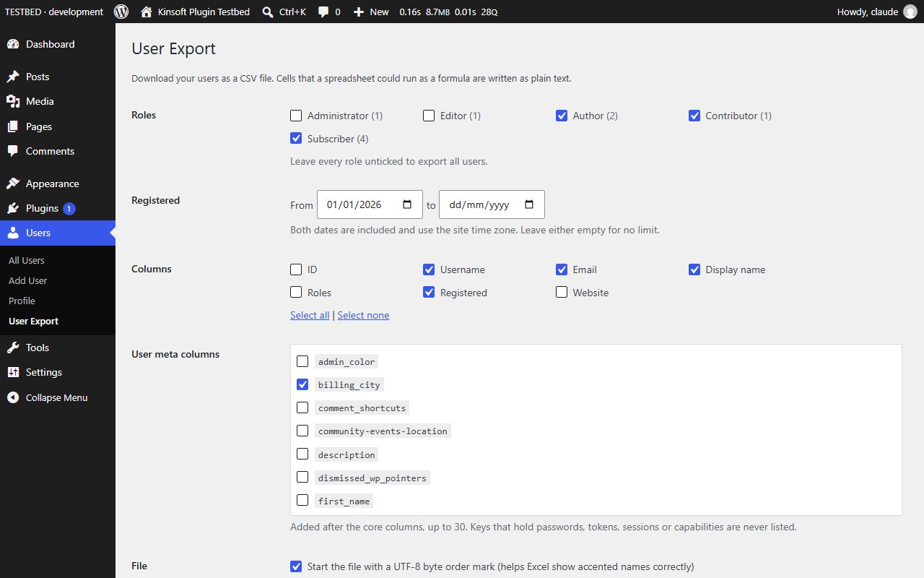The height and width of the screenshot is (578, 924).
Task: Click the Appearance paintbrush icon
Action: pos(13,184)
